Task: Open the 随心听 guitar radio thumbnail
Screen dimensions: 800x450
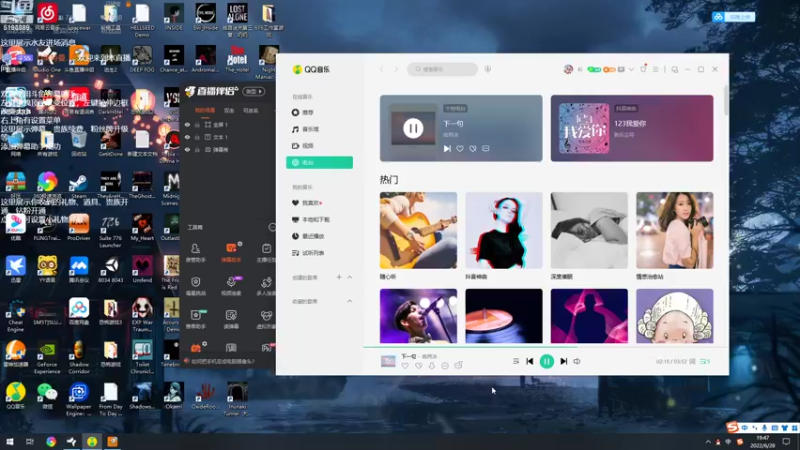Action: coord(418,230)
